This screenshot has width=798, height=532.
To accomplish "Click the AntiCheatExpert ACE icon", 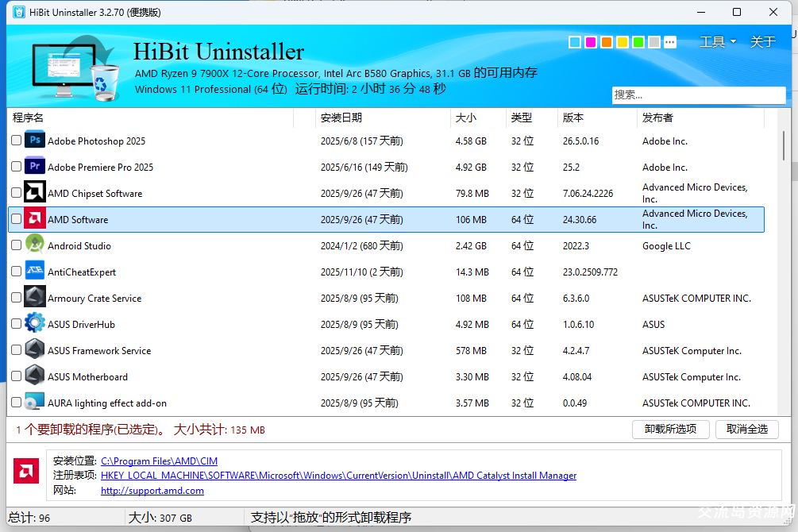I will click(35, 272).
